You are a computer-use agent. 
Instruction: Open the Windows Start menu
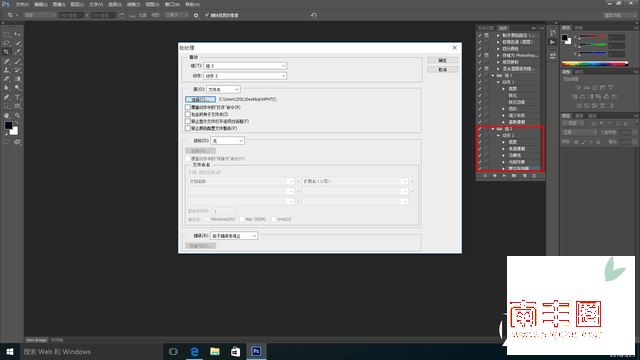click(10, 351)
